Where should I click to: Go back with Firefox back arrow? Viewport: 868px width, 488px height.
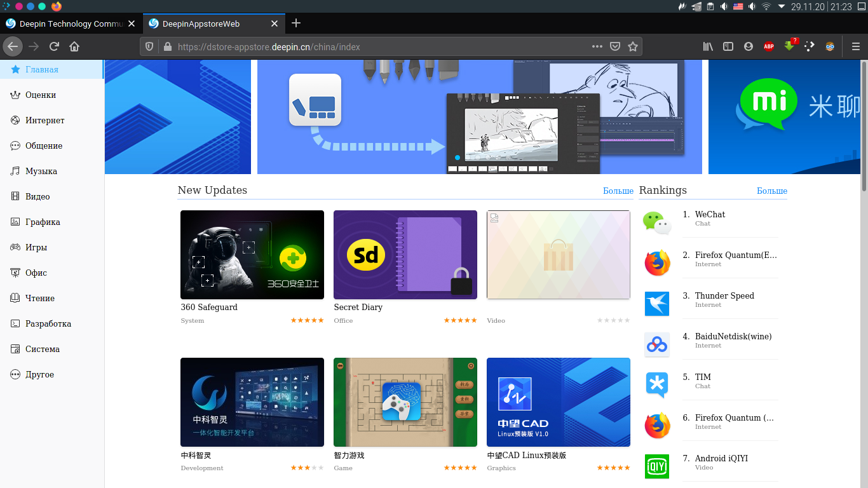(x=13, y=46)
